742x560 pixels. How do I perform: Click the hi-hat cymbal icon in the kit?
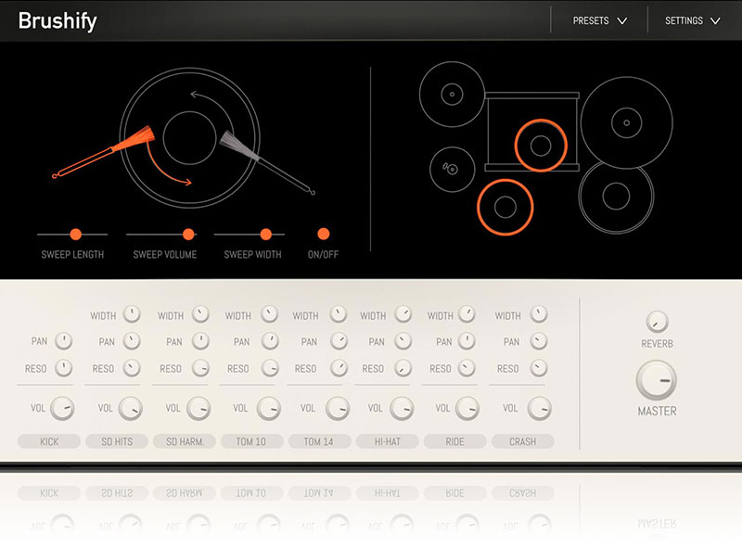click(453, 169)
